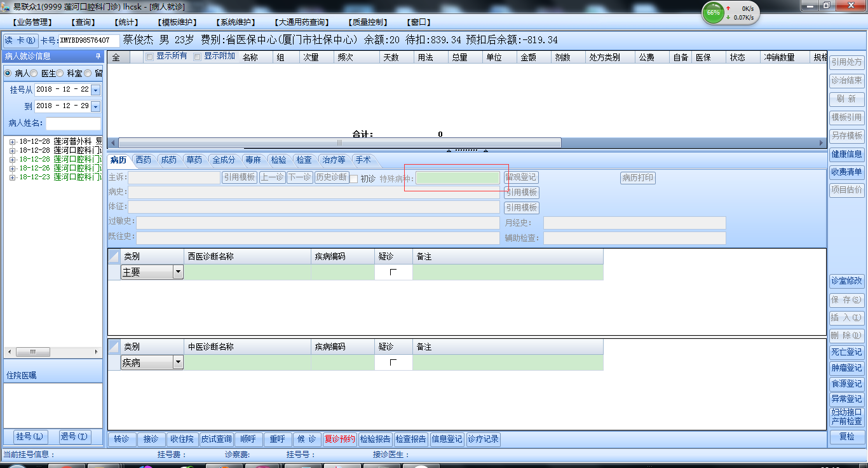Open the 收费清单
This screenshot has width=868, height=468.
(847, 172)
